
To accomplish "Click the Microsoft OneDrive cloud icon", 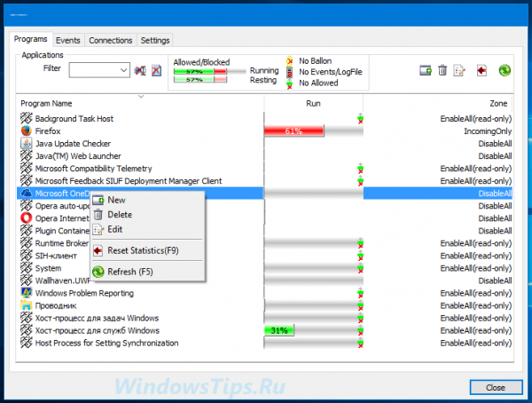I will 26,193.
